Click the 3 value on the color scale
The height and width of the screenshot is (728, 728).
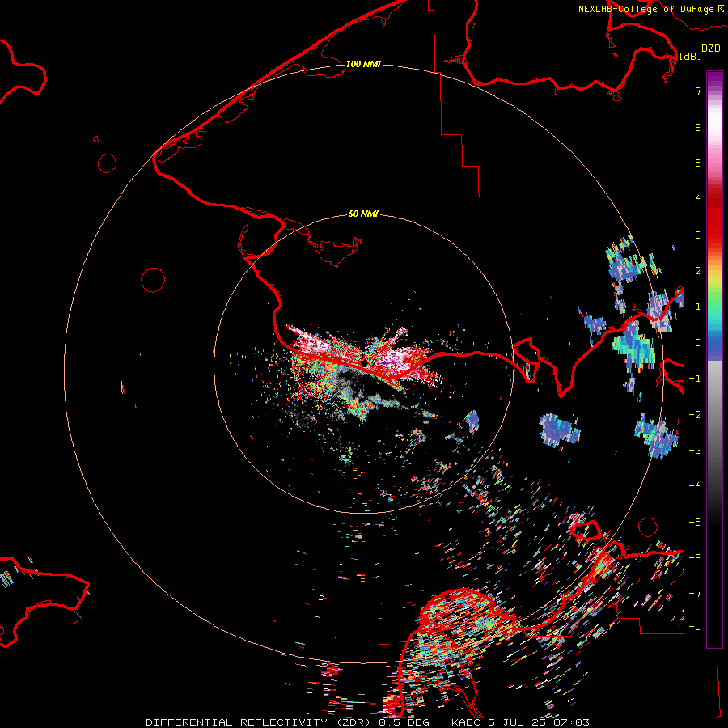[698, 235]
